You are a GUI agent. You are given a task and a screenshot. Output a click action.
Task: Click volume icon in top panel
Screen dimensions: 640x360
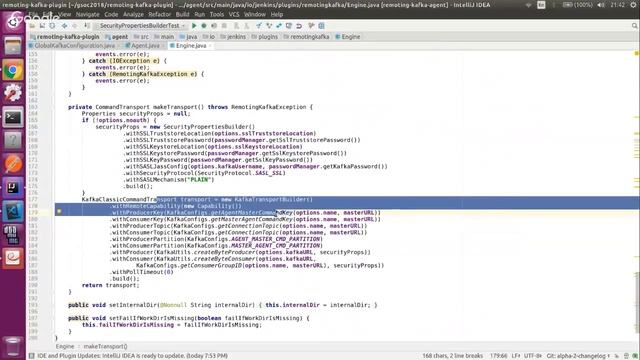[601, 5]
